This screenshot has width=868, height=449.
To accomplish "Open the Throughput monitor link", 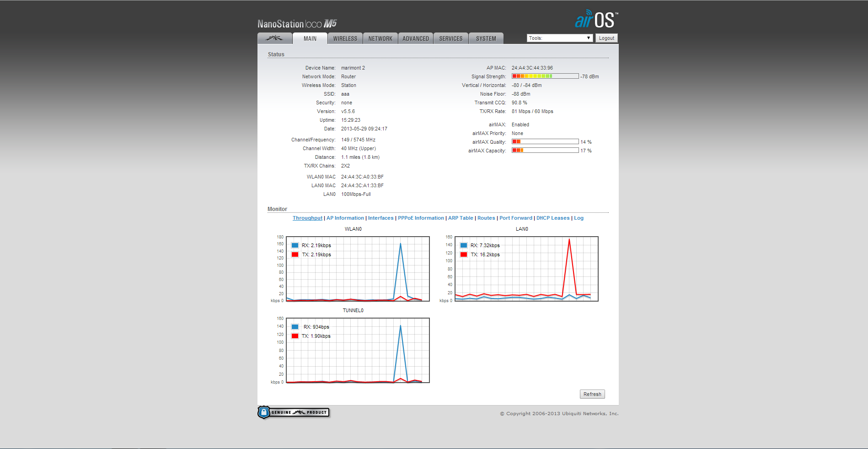I will tap(307, 218).
